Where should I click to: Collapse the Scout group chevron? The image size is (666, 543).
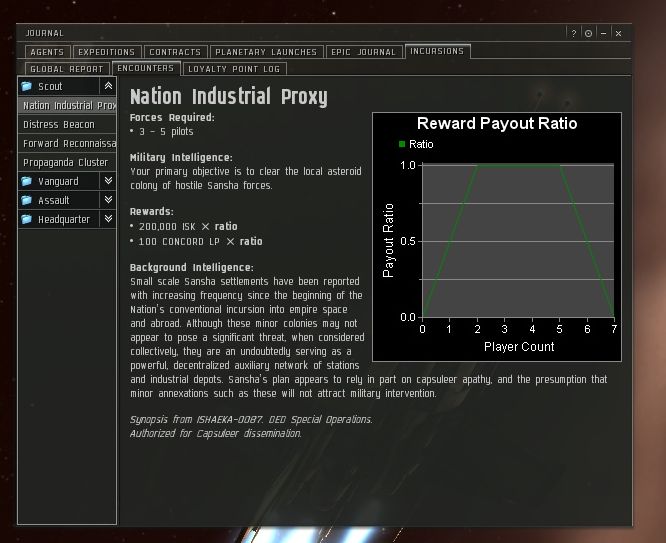point(108,86)
